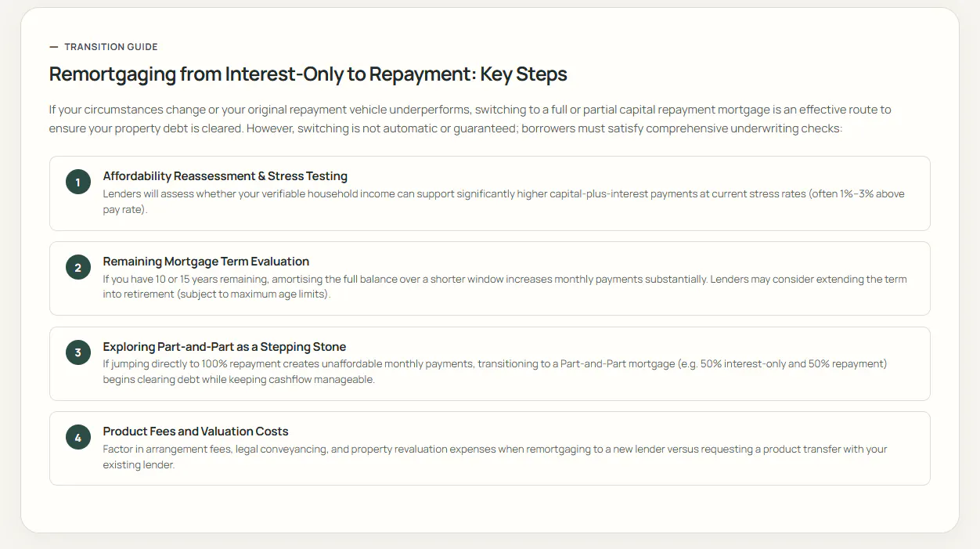Screen dimensions: 980x549
Task: Click the arrangement fees description text
Action: [x=495, y=457]
